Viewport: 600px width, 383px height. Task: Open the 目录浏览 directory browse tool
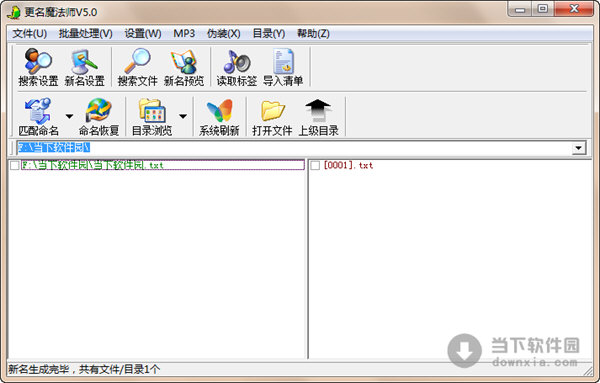click(x=152, y=117)
